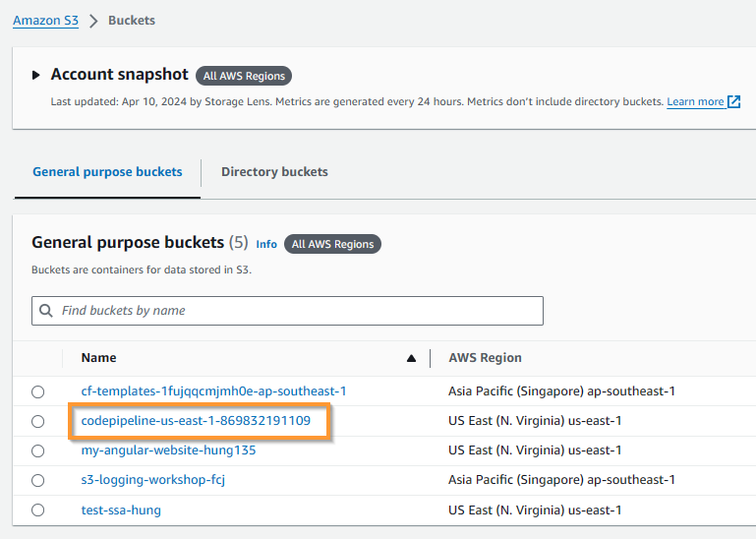Viewport: 756px width, 539px height.
Task: Expand the Account snapshot triangle
Action: point(35,75)
